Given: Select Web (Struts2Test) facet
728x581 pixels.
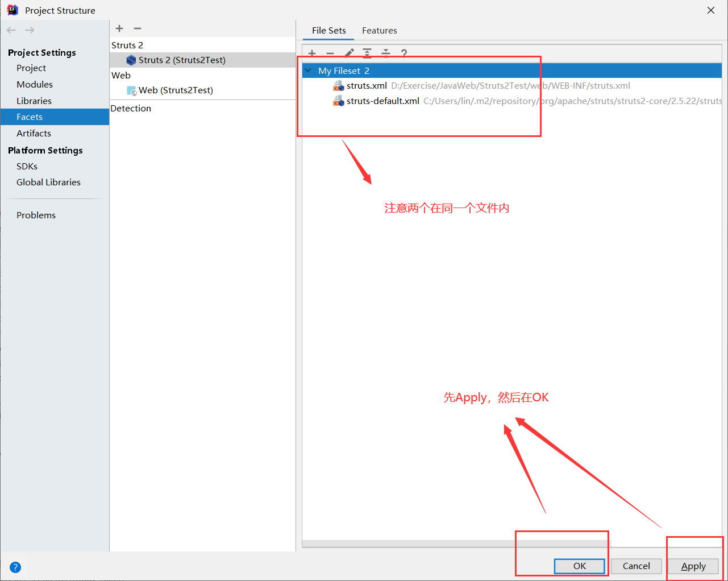Looking at the screenshot, I should click(202, 90).
